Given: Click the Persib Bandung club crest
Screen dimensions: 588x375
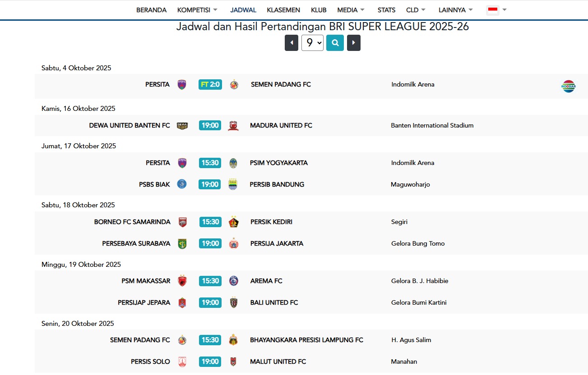Looking at the screenshot, I should 233,184.
